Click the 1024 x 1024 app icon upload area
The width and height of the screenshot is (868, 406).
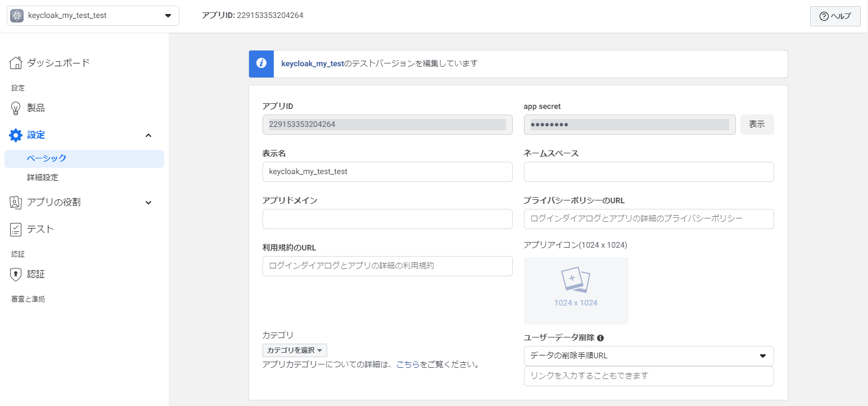click(576, 290)
